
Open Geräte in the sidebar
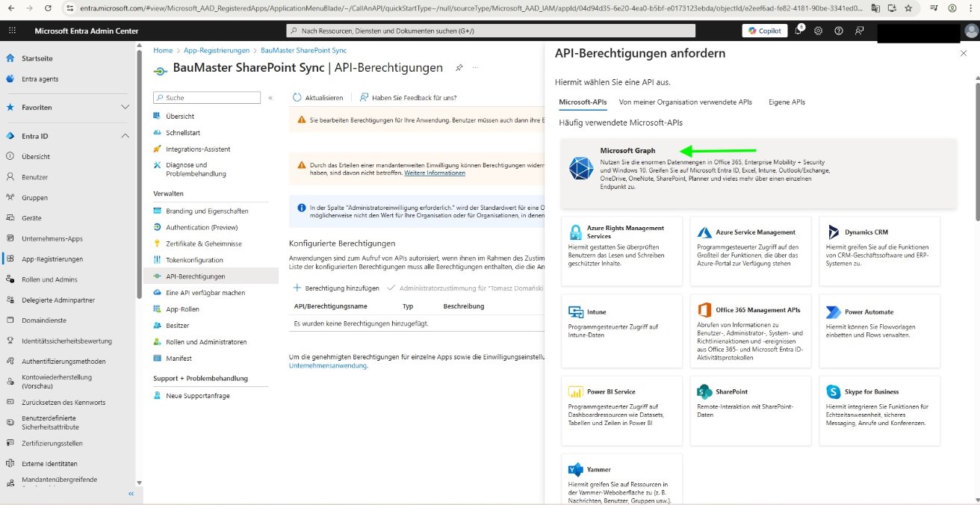pos(32,217)
